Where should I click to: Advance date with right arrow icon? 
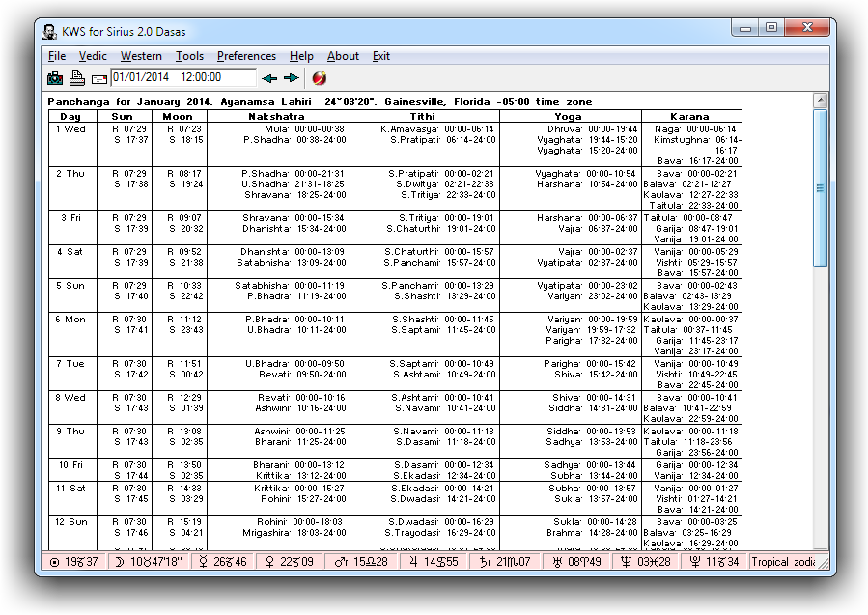click(291, 78)
